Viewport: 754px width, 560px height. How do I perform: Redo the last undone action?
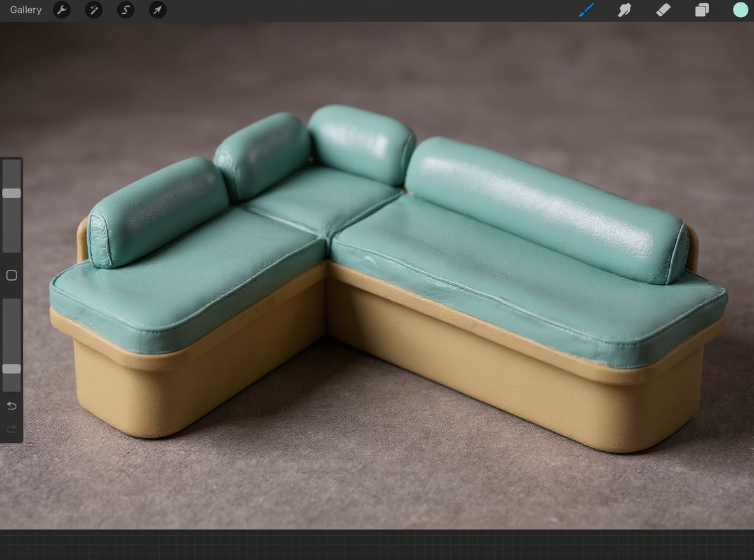pyautogui.click(x=11, y=429)
